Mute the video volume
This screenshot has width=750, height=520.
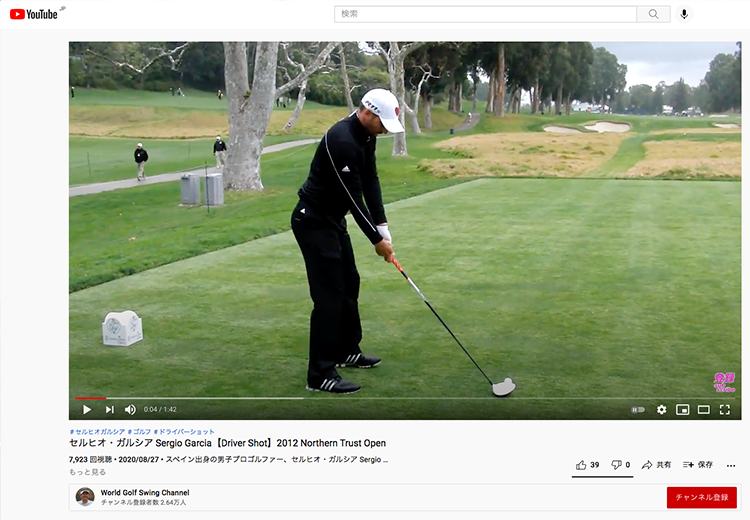(x=130, y=409)
